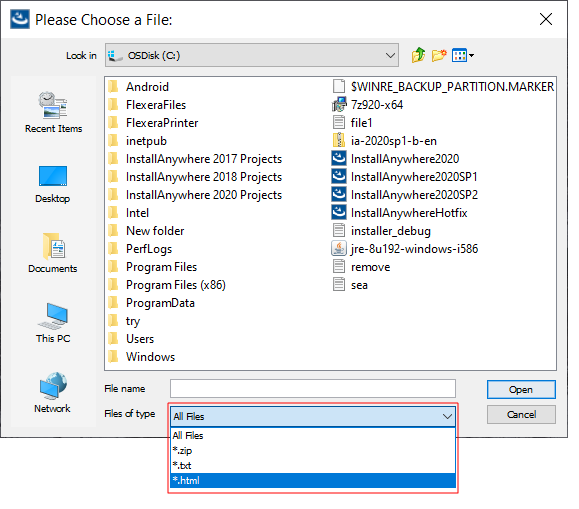Choose *.html from file type list
This screenshot has width=579, height=509.
pos(313,480)
